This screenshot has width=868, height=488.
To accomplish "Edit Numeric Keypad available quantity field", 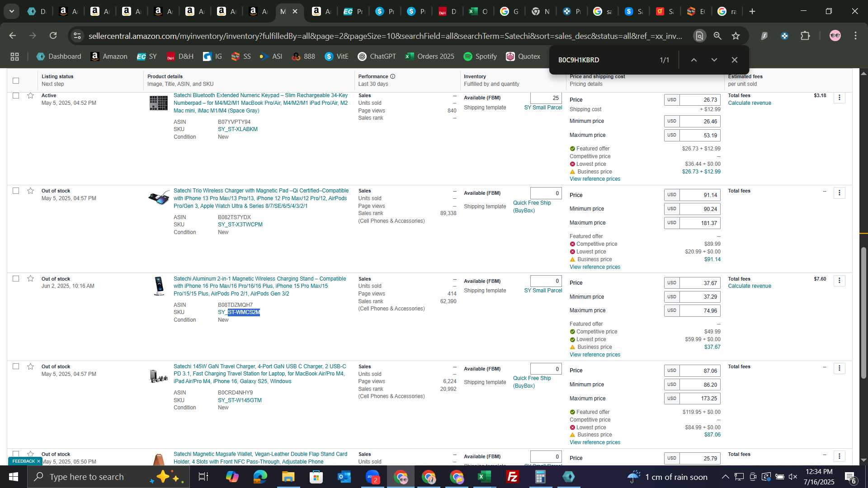I will click(546, 98).
